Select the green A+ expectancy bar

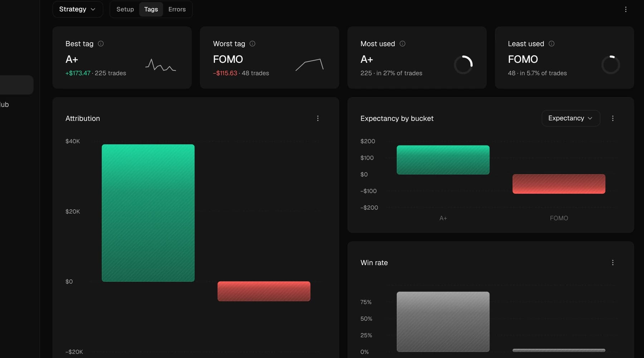(x=443, y=160)
